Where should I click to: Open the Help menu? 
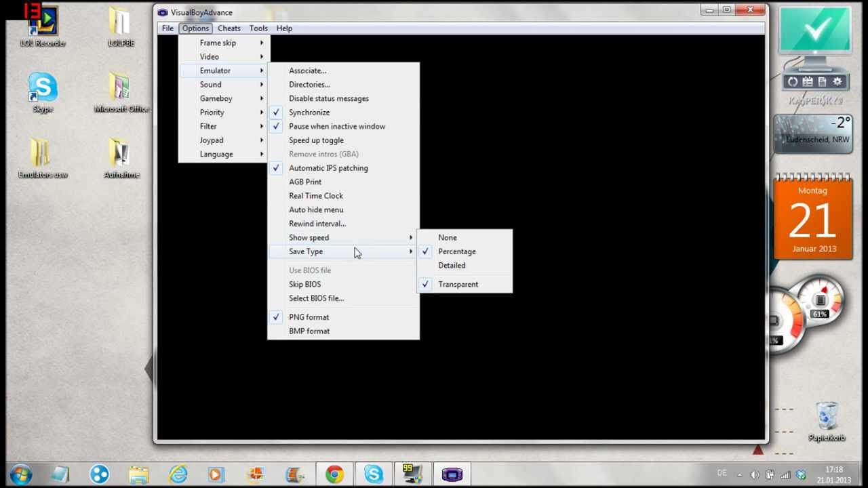tap(284, 28)
